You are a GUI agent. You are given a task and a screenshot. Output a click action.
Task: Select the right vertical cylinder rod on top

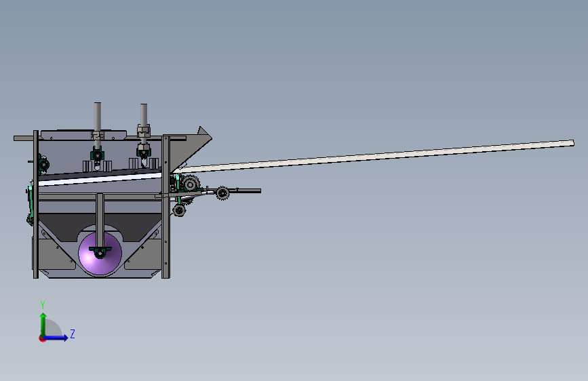[x=144, y=115]
